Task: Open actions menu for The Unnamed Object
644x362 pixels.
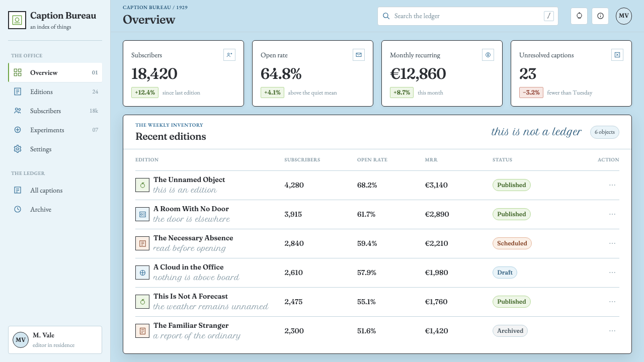Action: tap(612, 185)
